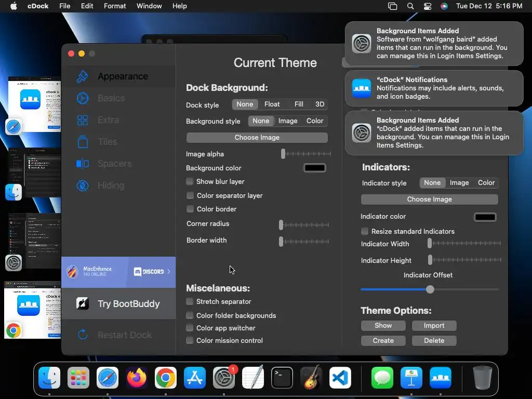Open the Trash in the Dock
The image size is (532, 399).
(x=483, y=378)
